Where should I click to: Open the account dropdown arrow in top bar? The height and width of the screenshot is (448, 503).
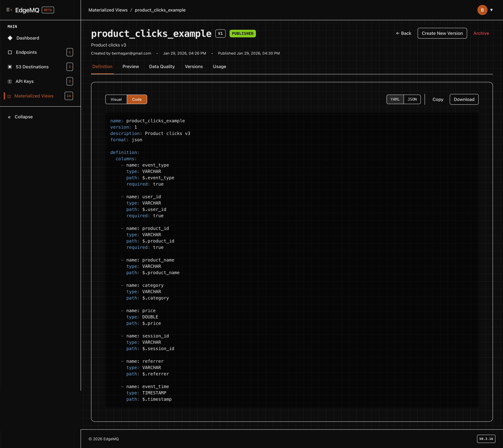(492, 10)
